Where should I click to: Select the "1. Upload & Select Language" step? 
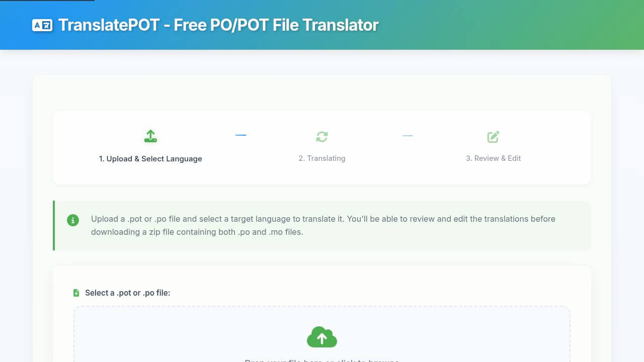click(150, 158)
